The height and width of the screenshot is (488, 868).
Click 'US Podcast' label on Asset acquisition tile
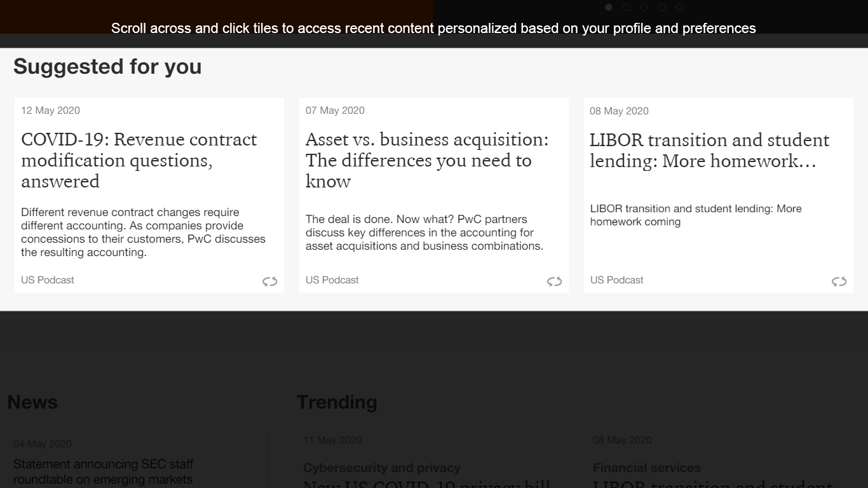332,280
